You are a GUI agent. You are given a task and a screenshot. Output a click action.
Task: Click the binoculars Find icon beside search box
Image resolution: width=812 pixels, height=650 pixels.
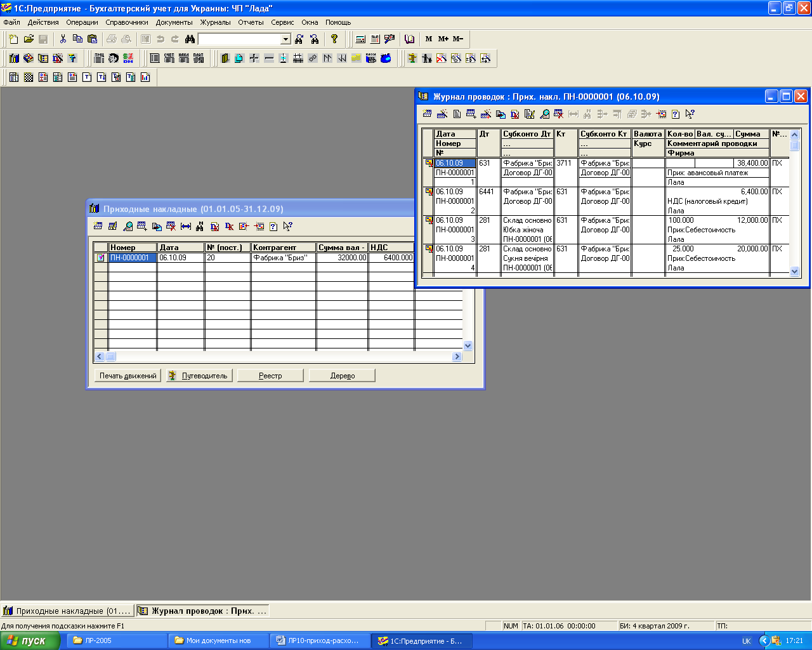click(189, 39)
